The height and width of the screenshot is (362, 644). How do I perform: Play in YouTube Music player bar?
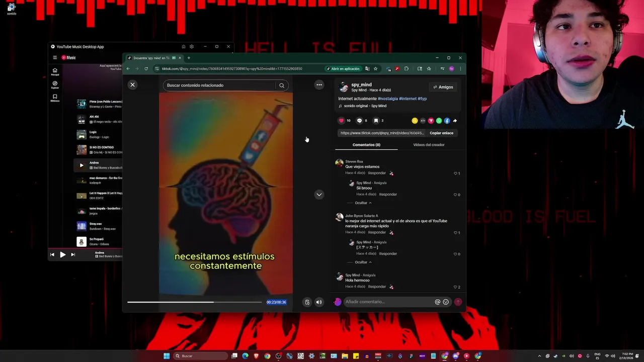click(62, 255)
